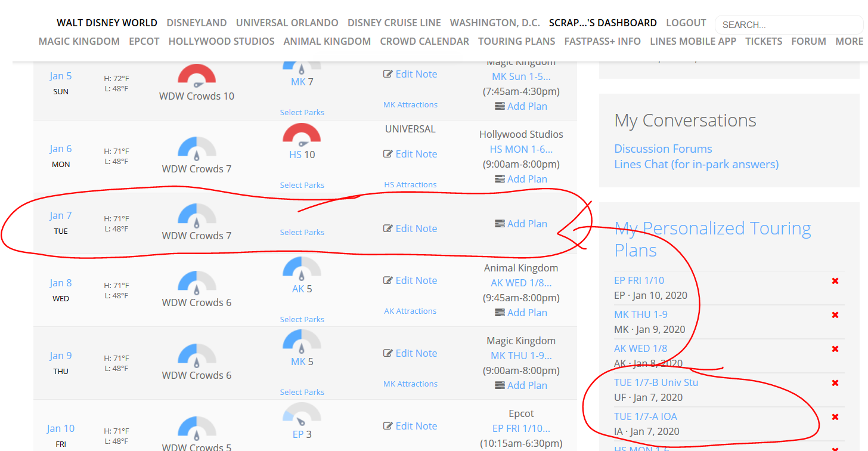This screenshot has width=868, height=451.
Task: Add a plan to Jan 7 via list icon
Action: pos(500,224)
